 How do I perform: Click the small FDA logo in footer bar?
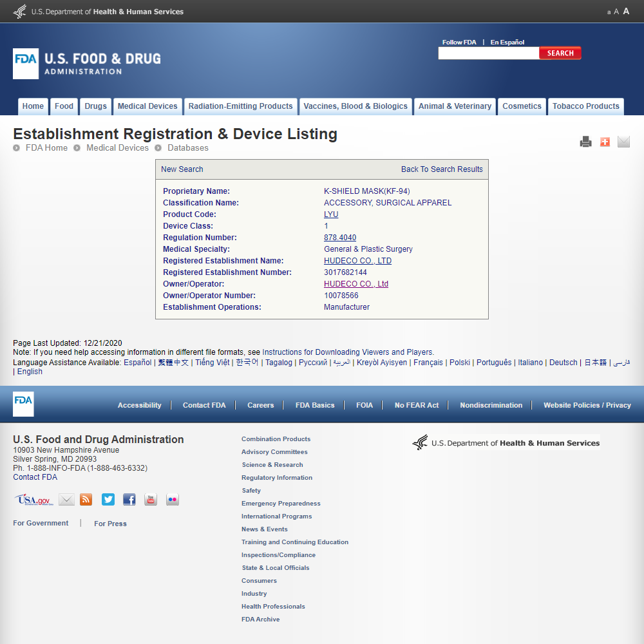tap(23, 404)
